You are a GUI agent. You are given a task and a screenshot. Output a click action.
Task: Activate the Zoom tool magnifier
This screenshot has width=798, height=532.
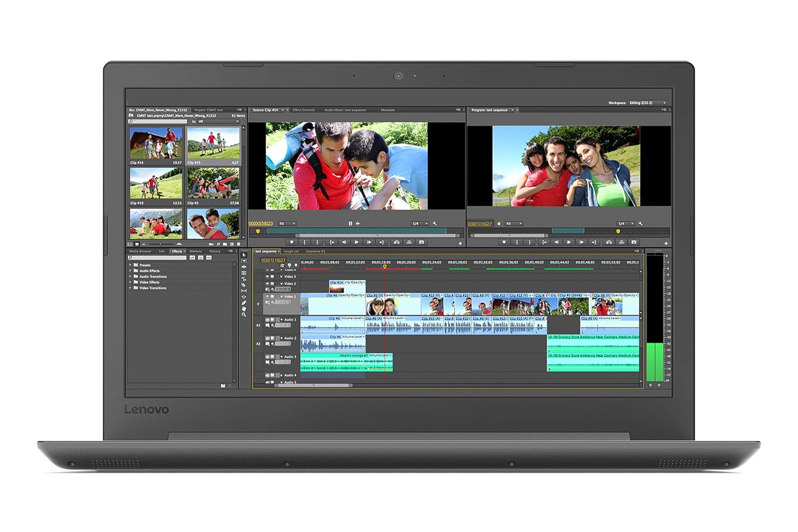pos(244,315)
